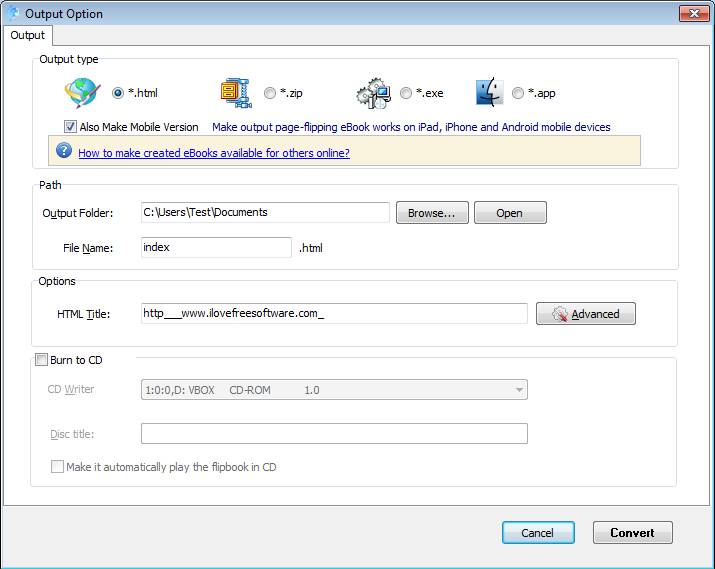Focus the HTML Title text field
The height and width of the screenshot is (569, 715).
[334, 314]
